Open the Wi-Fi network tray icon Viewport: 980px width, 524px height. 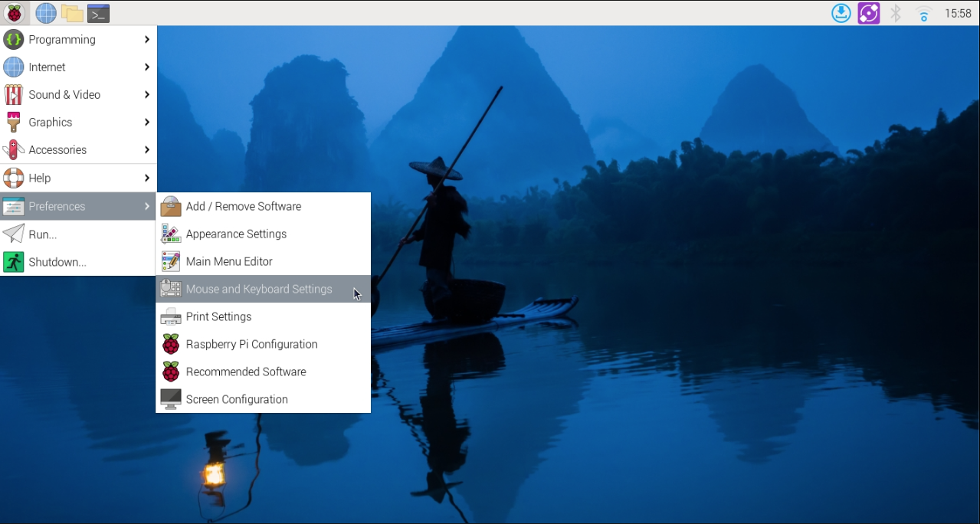(923, 13)
